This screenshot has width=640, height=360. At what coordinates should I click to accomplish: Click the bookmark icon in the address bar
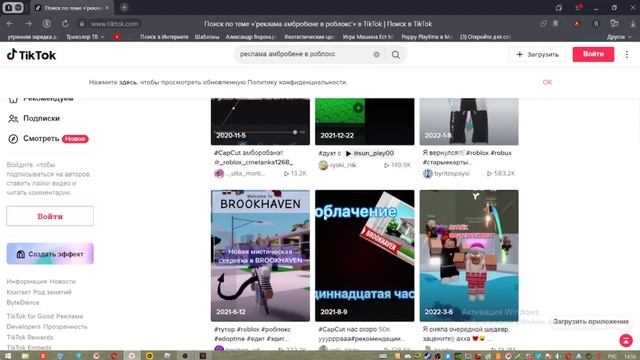[x=556, y=24]
